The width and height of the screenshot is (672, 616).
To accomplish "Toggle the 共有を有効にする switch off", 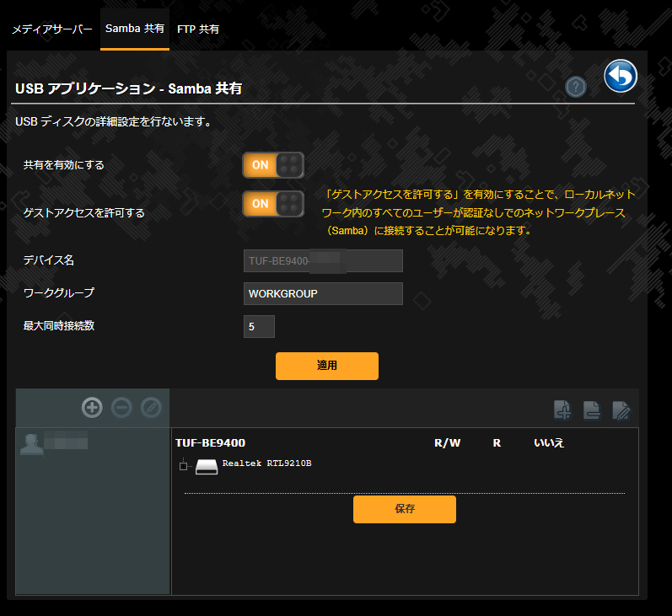I will coord(273,165).
